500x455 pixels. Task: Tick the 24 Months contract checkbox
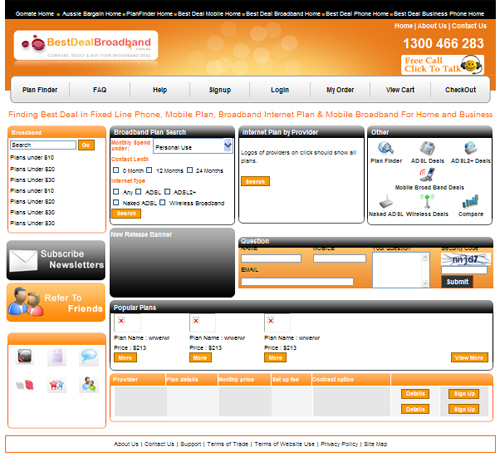tap(190, 170)
